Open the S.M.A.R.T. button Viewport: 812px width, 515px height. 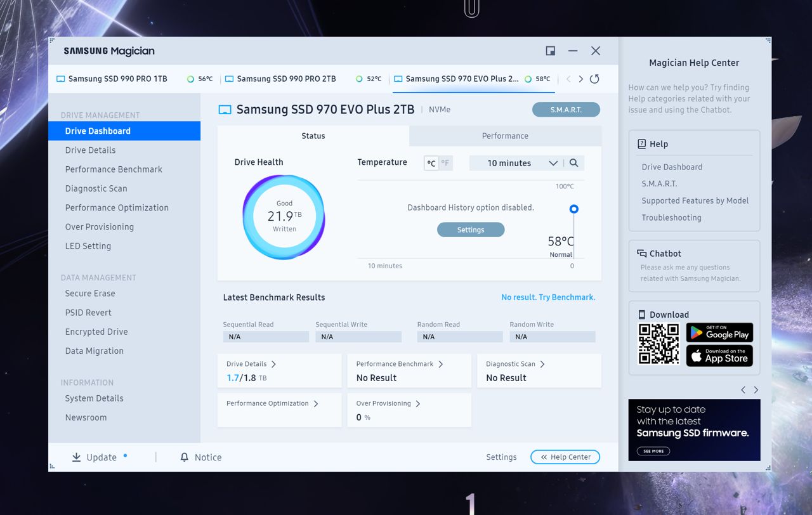click(x=566, y=110)
